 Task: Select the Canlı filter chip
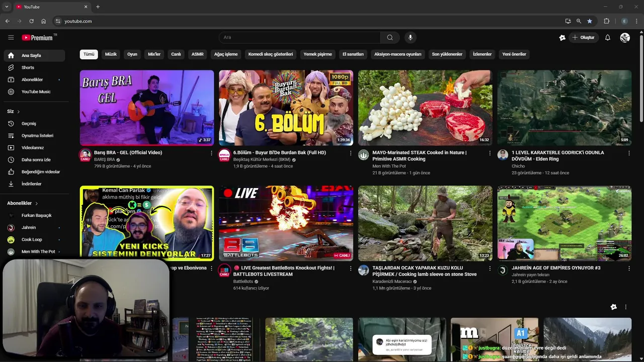tap(176, 54)
